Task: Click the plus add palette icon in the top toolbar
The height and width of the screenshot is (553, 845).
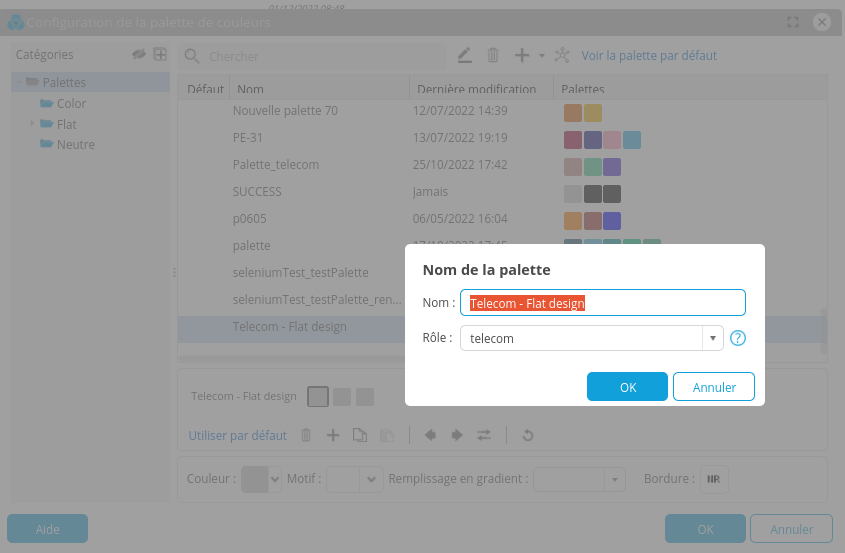Action: tap(522, 55)
